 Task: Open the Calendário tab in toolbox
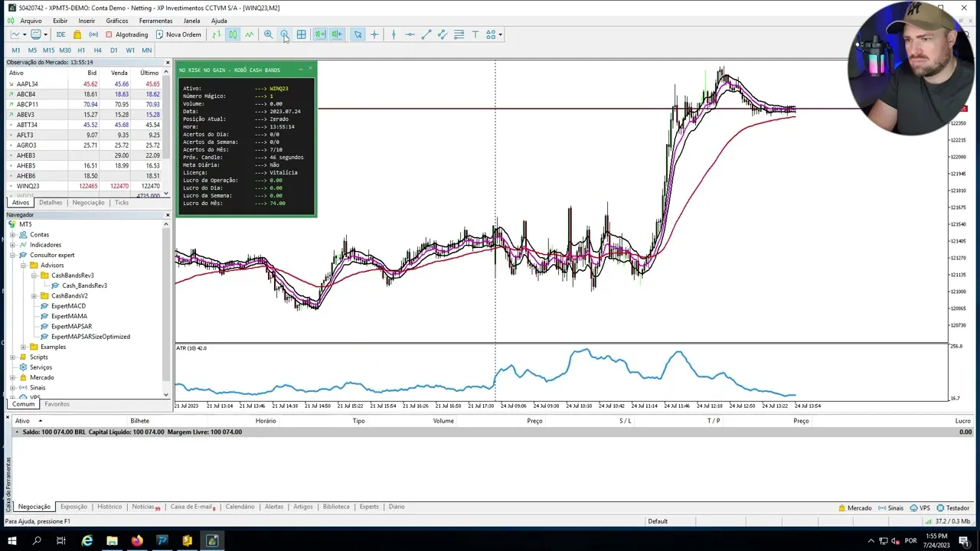point(240,507)
